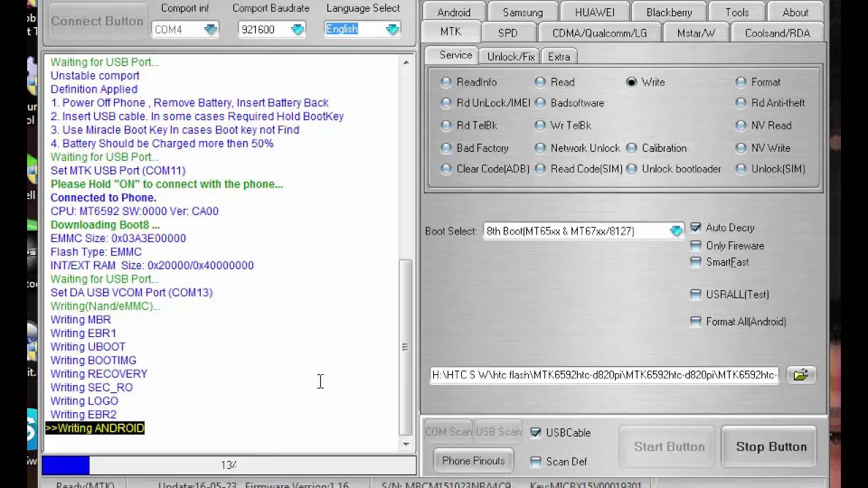
Task: Select the Unlock/Fix sub-tab
Action: point(511,56)
